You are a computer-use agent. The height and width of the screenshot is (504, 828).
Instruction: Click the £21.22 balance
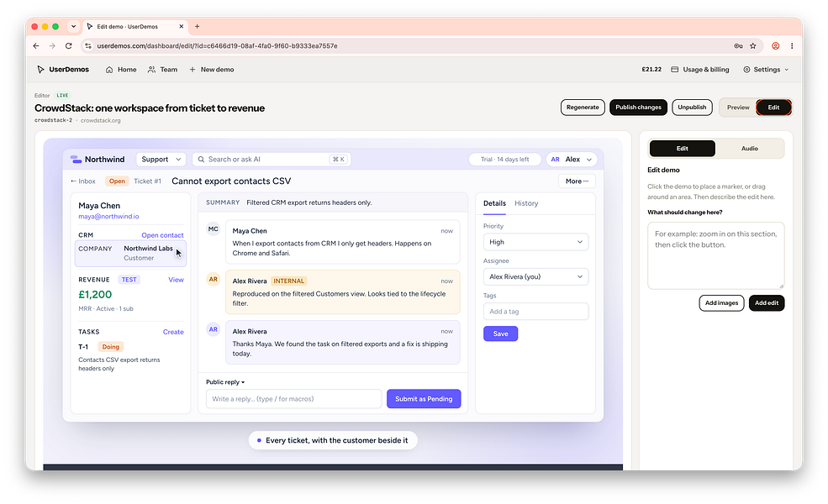pyautogui.click(x=651, y=70)
